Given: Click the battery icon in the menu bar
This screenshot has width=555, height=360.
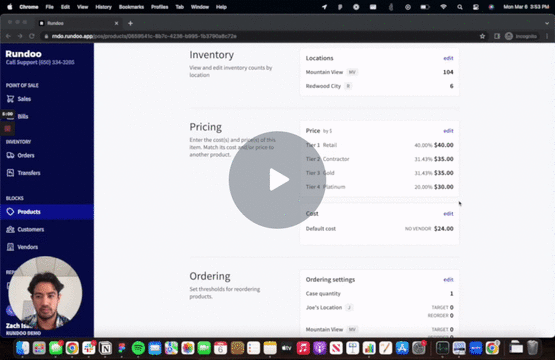Looking at the screenshot, I should tap(425, 7).
